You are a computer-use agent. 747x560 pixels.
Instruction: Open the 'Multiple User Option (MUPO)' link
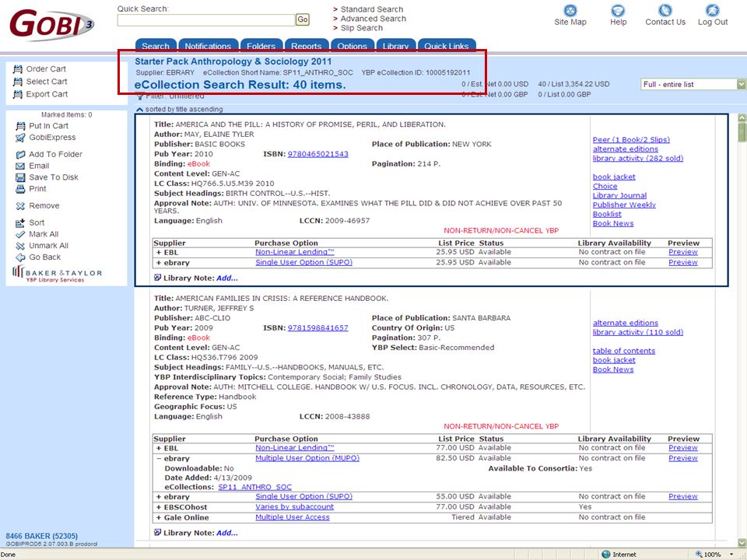[307, 458]
